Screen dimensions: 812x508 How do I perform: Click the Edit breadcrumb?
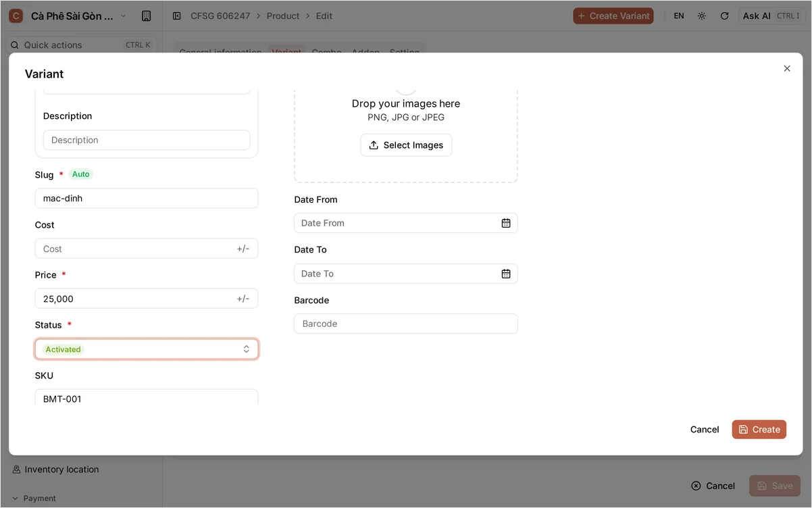(324, 16)
